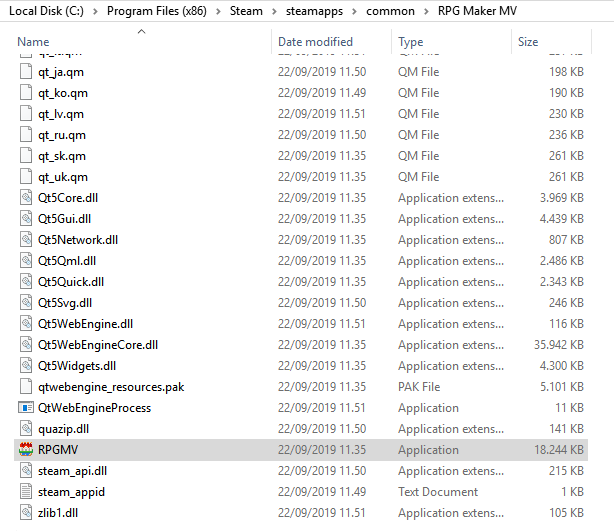
Task: Navigate to common folder breadcrumb
Action: point(390,11)
